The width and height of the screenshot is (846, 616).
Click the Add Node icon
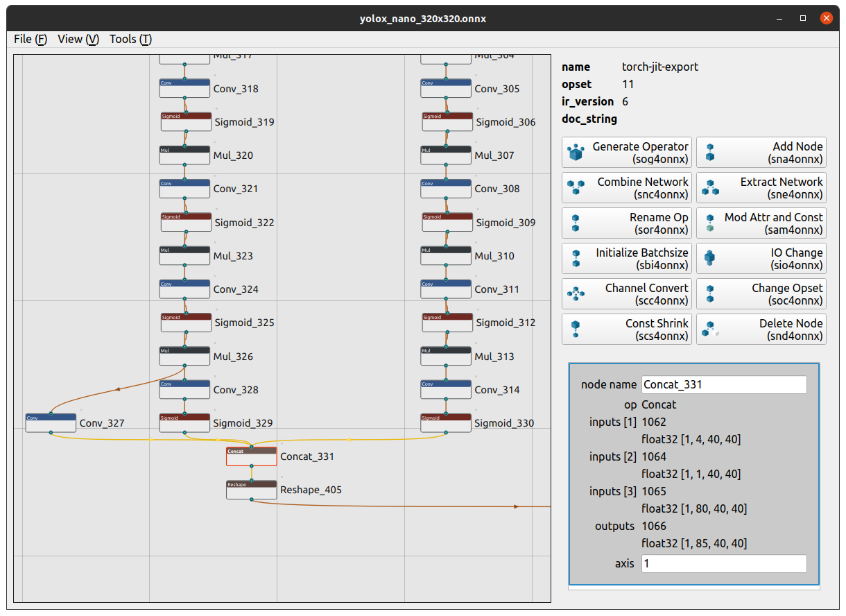pos(709,153)
